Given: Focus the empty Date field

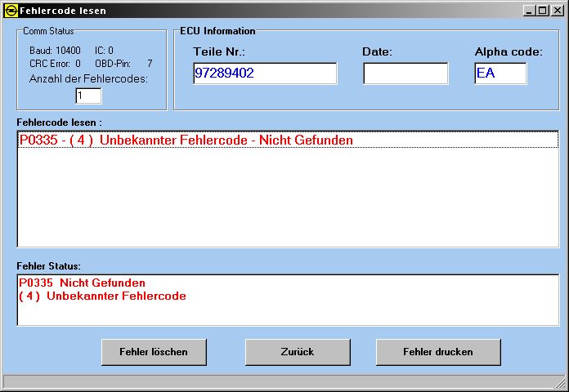Looking at the screenshot, I should click(x=405, y=73).
